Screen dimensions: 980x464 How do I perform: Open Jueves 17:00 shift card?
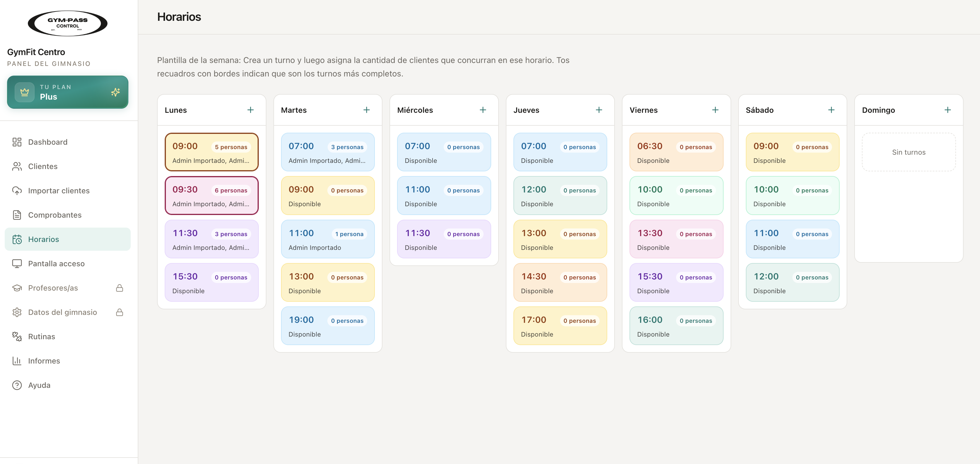(560, 326)
